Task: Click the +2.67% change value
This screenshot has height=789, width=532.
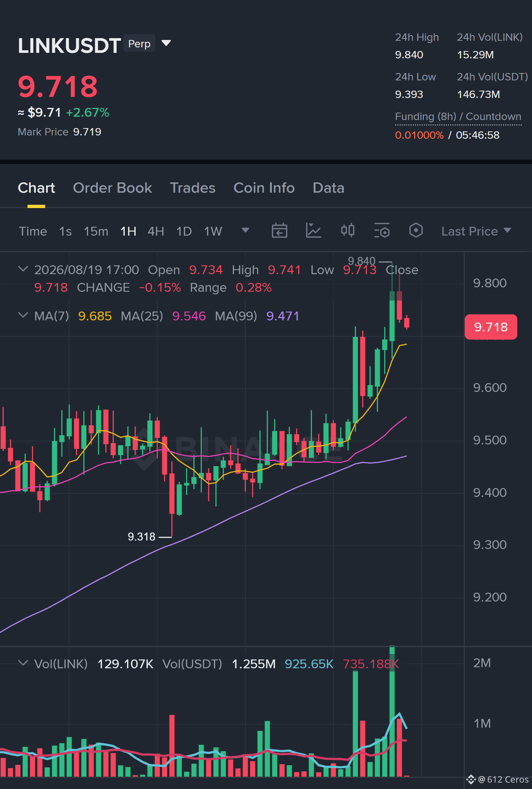Action: point(88,112)
